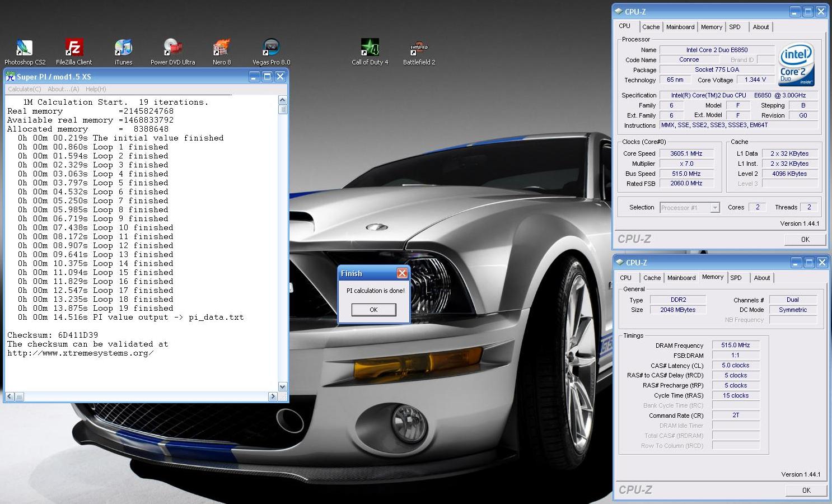Open the Nero 8 desktop icon
The height and width of the screenshot is (504, 832).
pyautogui.click(x=222, y=52)
